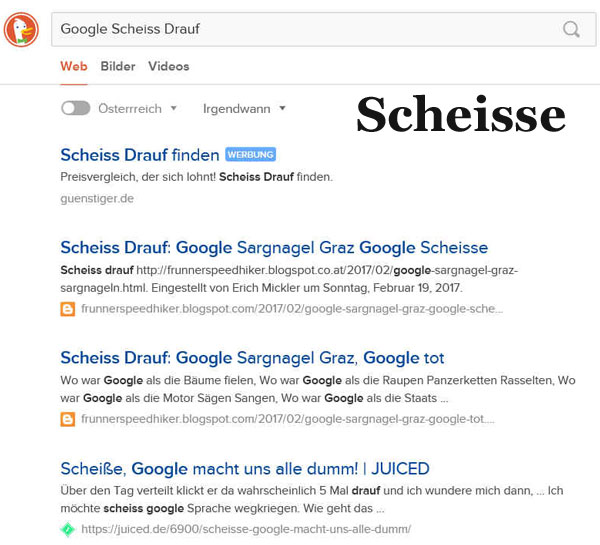Click Blogger favicon beside google-sche result URL
Image resolution: width=600 pixels, height=545 pixels.
click(68, 309)
